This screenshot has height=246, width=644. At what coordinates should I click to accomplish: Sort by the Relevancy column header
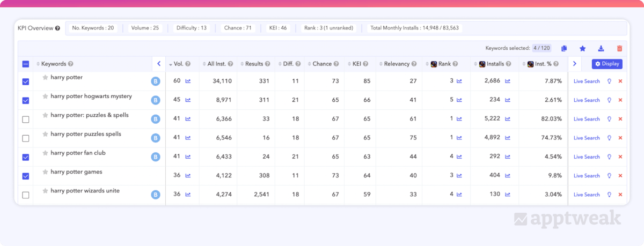(396, 64)
